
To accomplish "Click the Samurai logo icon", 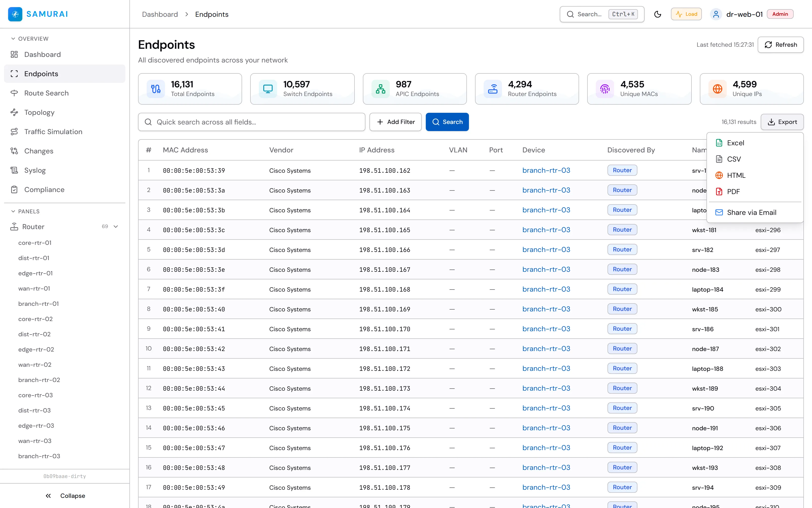I will [x=15, y=14].
